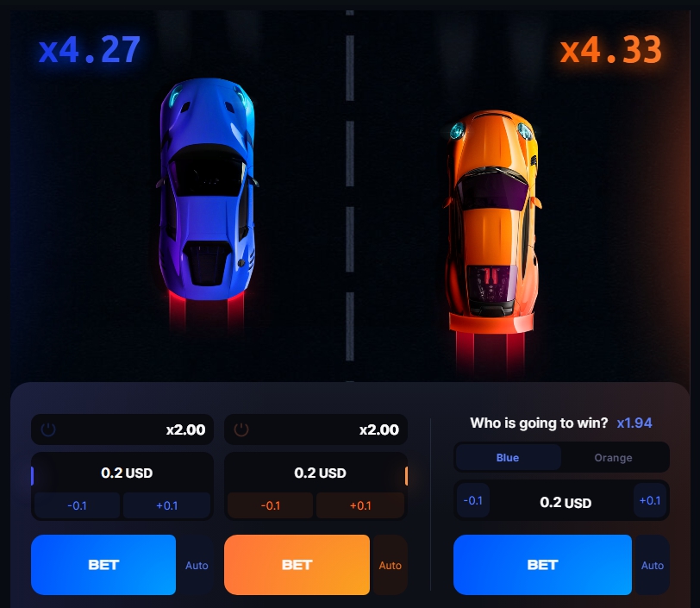Screen dimensions: 700x608
Task: Enable Auto for the blue bet
Action: point(197,565)
